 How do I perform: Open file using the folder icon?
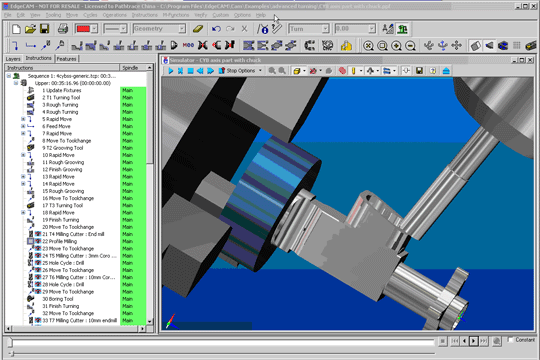click(30, 29)
